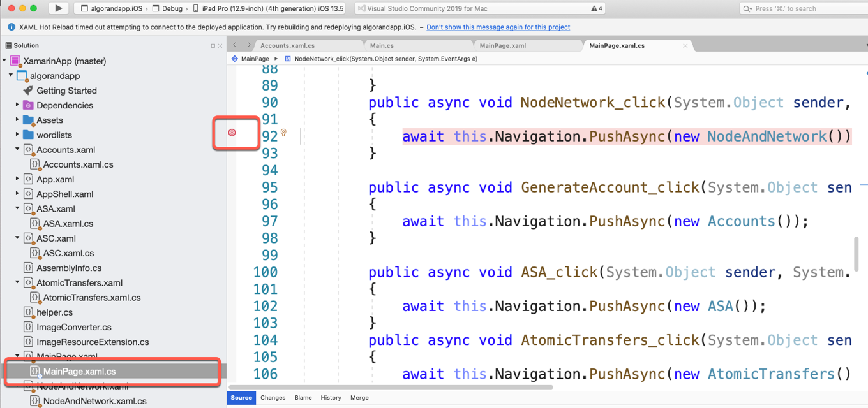
Task: Click the warnings indicator showing 4
Action: [x=597, y=8]
